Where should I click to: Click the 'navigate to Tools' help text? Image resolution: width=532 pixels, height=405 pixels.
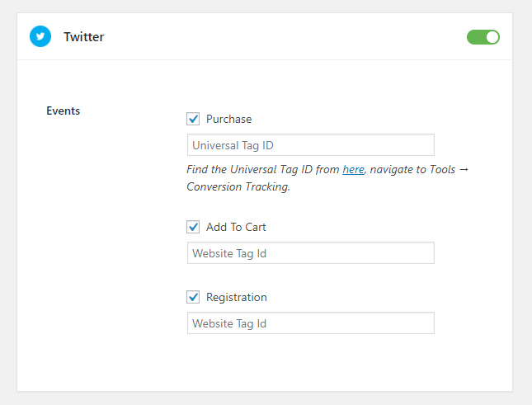[412, 169]
